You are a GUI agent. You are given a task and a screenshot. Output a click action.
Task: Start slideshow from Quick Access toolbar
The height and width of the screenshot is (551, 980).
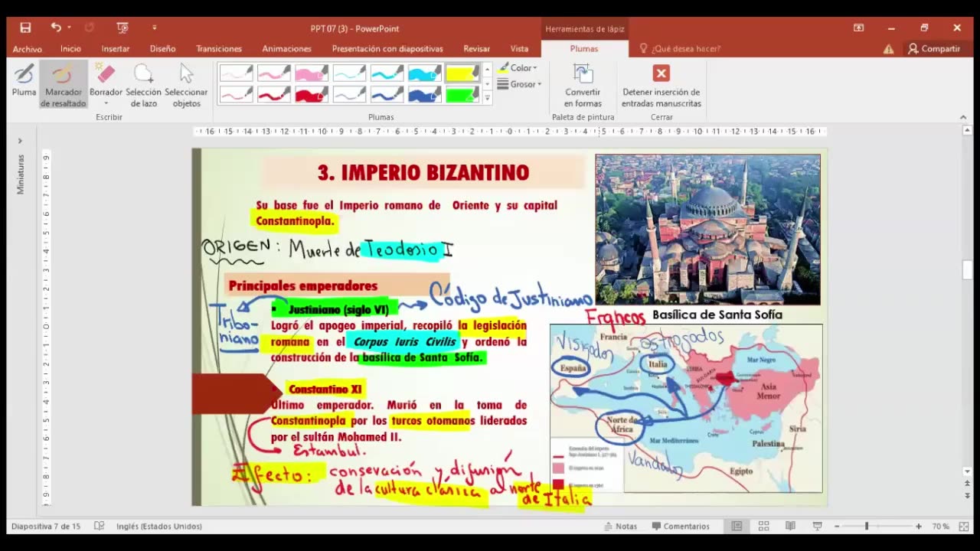coord(122,28)
